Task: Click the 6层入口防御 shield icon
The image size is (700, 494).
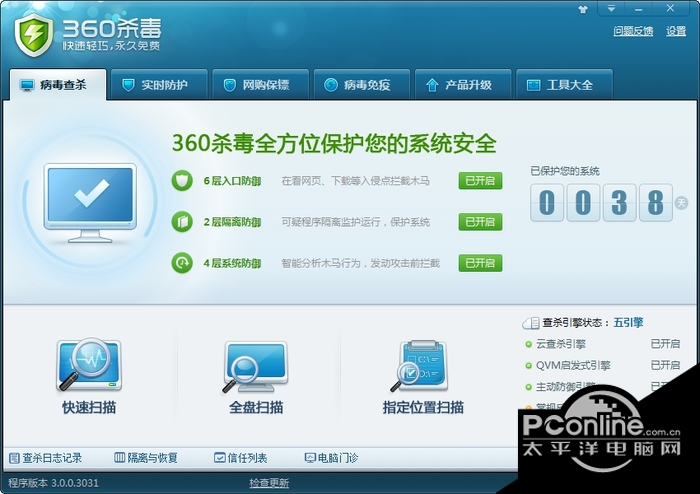Action: [x=182, y=180]
